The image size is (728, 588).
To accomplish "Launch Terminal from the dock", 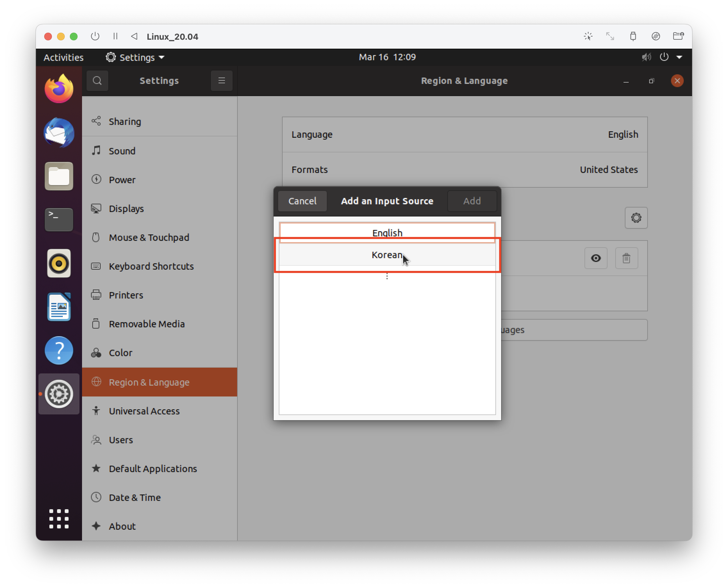I will [59, 219].
